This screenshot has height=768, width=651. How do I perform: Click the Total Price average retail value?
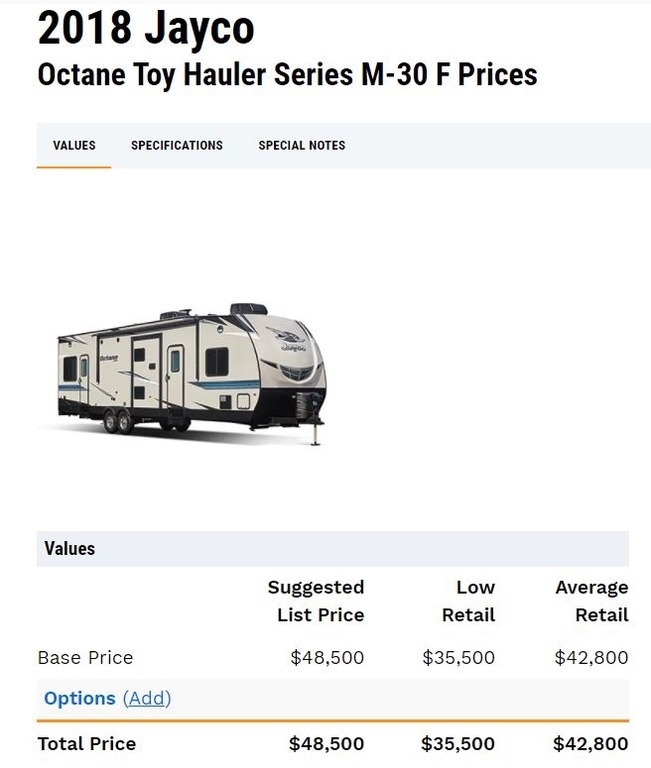click(591, 743)
